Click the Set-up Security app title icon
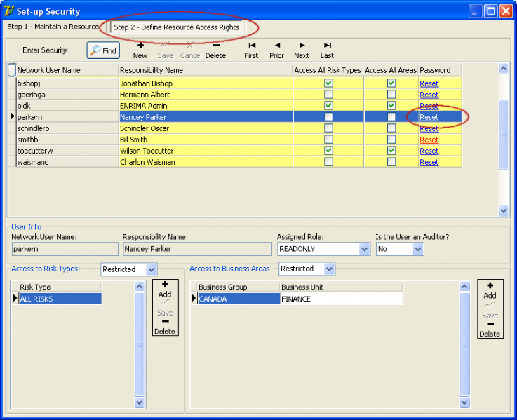This screenshot has height=420, width=517. coord(8,11)
